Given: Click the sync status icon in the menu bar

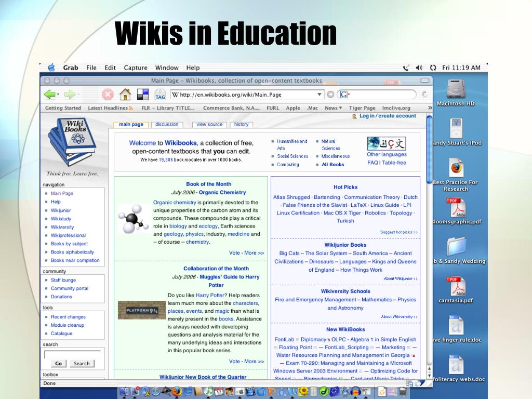Looking at the screenshot, I should (x=433, y=68).
